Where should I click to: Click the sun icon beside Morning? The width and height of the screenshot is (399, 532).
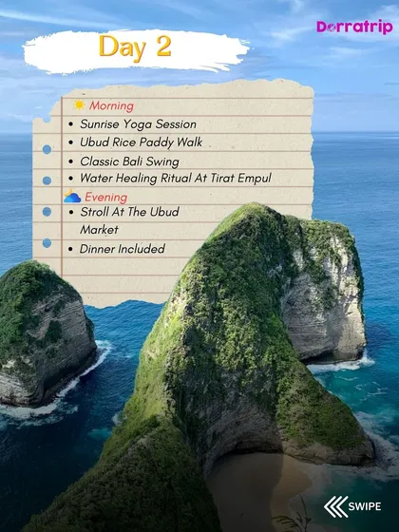coord(79,104)
